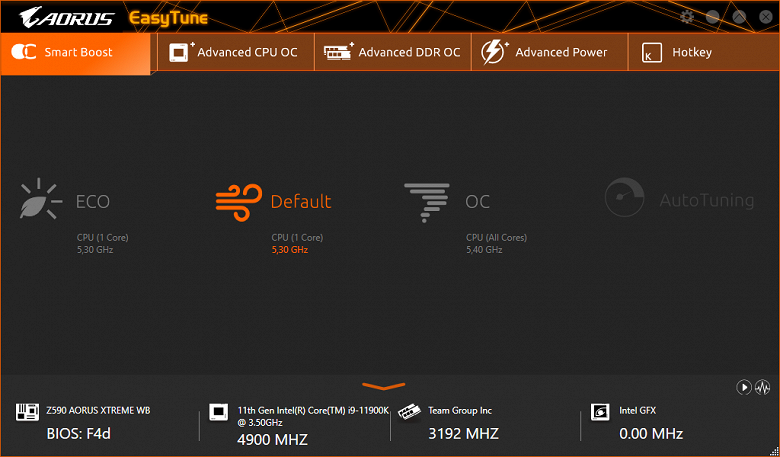The image size is (780, 457).
Task: Click the motherboard icon beside Z590 AORUS
Action: pos(27,412)
